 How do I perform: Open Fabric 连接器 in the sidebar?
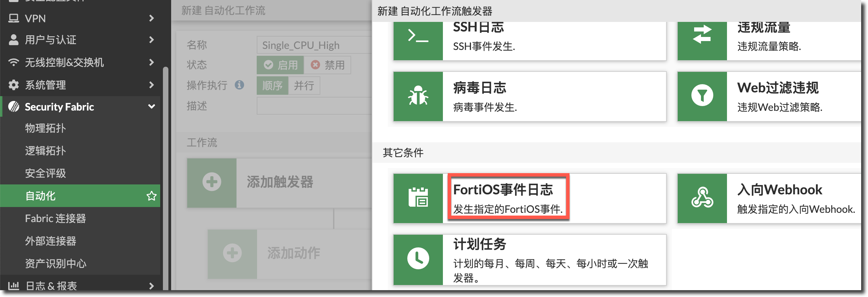[55, 218]
